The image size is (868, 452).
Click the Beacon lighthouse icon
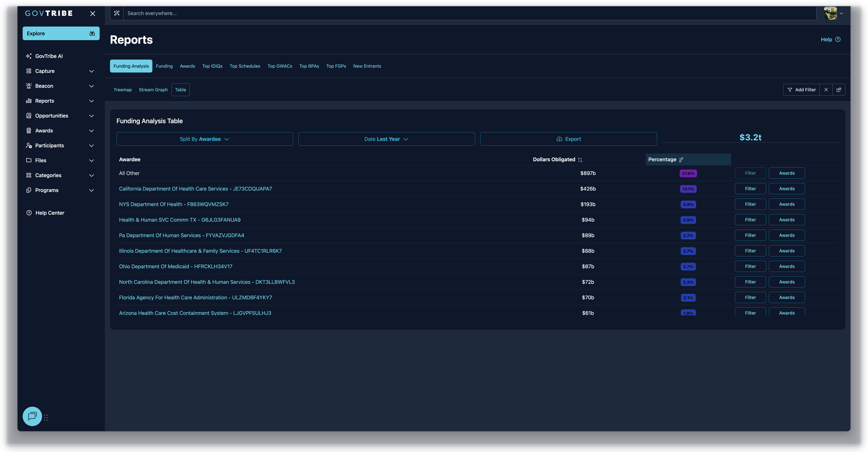pyautogui.click(x=29, y=86)
